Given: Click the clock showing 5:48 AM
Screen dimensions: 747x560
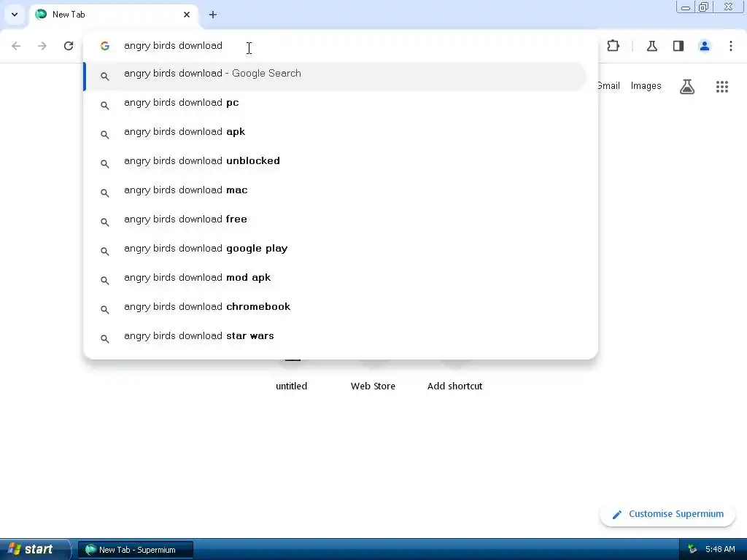Looking at the screenshot, I should point(720,550).
